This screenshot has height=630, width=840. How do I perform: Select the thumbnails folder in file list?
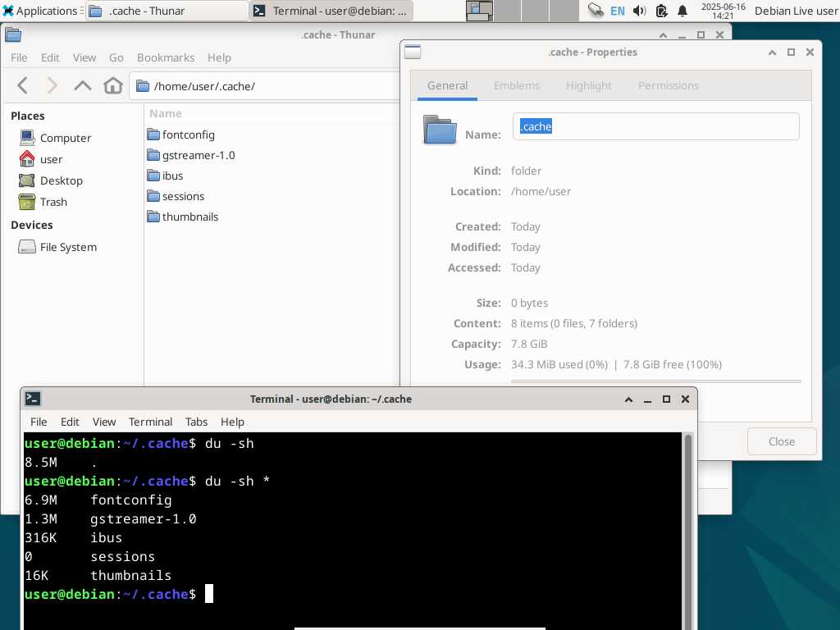[189, 217]
